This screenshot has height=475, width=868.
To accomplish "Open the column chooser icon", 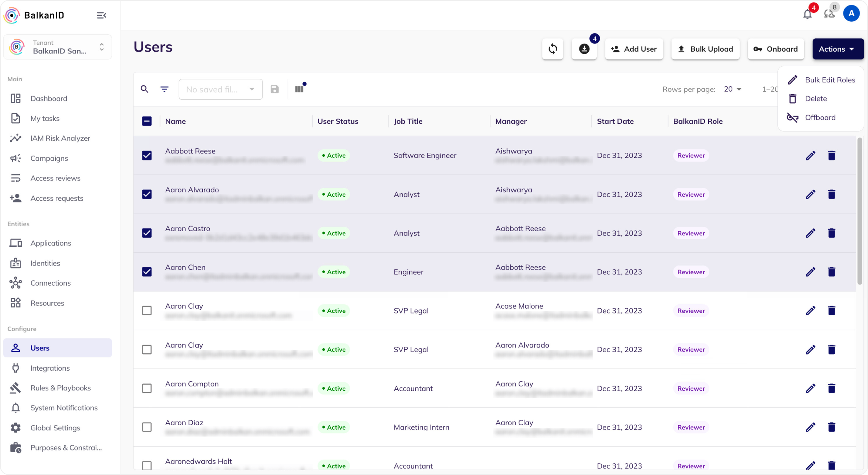I will click(299, 89).
